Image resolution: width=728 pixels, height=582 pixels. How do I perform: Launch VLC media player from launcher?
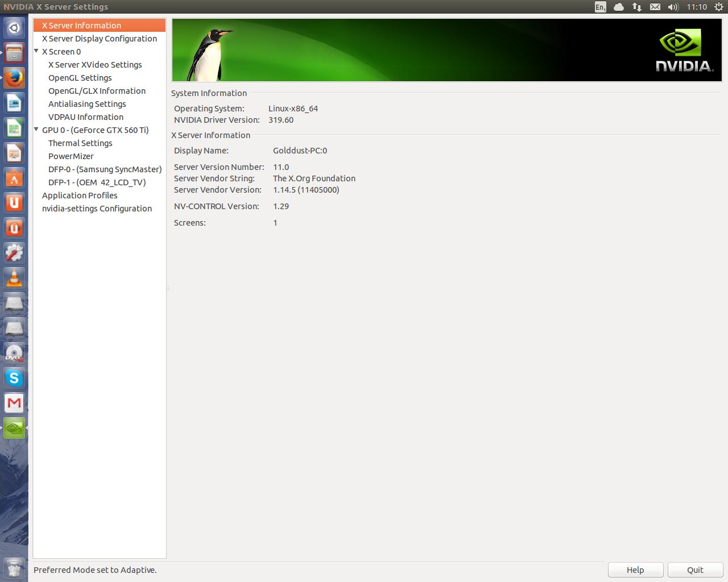[x=14, y=278]
